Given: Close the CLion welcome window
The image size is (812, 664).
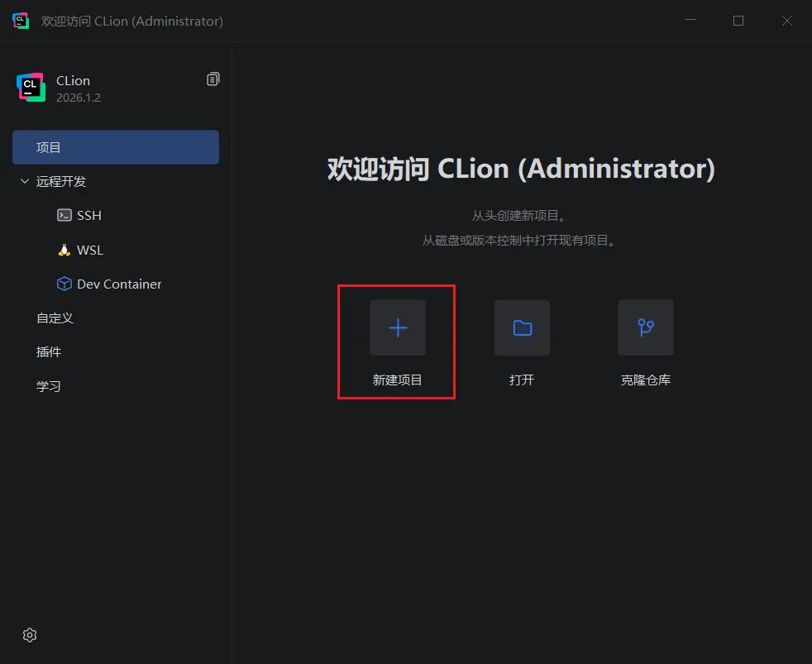Looking at the screenshot, I should click(x=787, y=21).
